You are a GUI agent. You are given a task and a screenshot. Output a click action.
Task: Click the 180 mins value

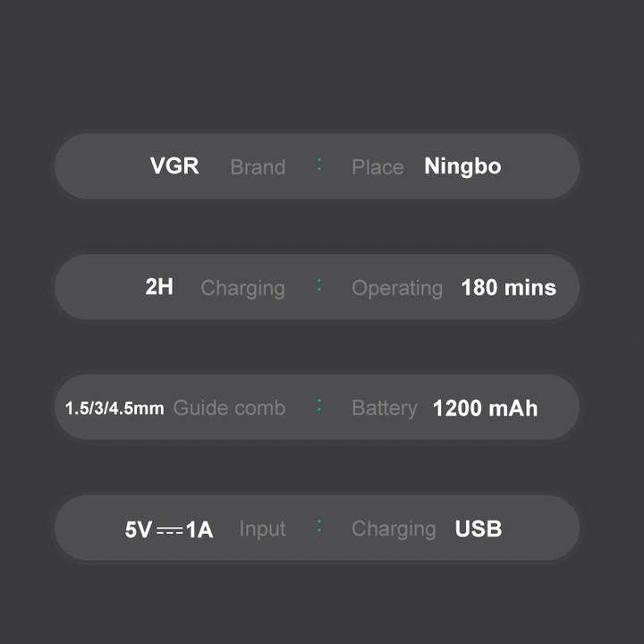click(508, 287)
